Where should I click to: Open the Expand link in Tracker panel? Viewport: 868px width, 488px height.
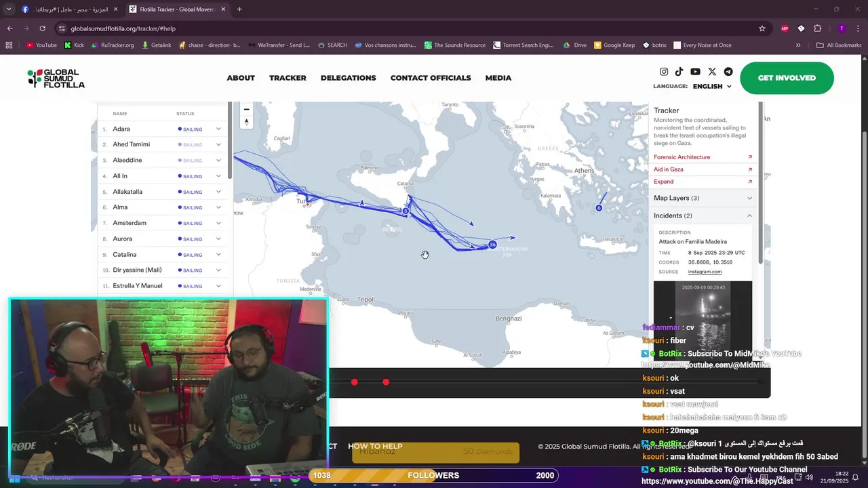point(663,182)
